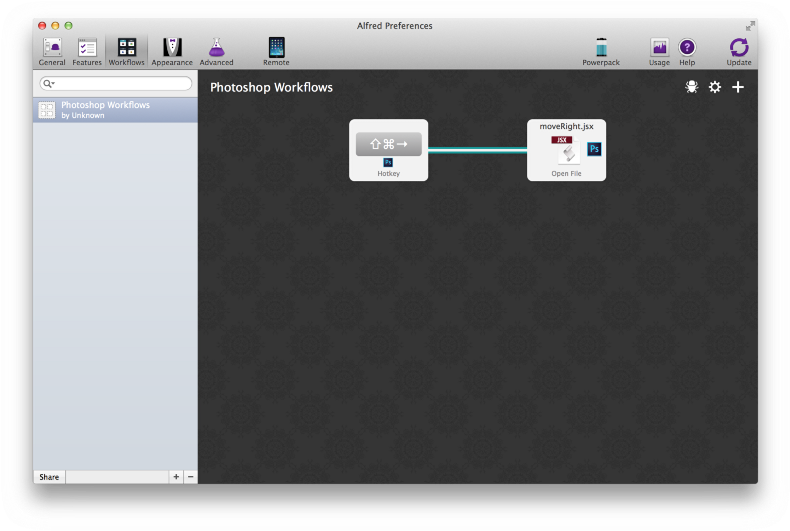Open the Usage statistics tab
The height and width of the screenshot is (531, 790).
[x=659, y=50]
